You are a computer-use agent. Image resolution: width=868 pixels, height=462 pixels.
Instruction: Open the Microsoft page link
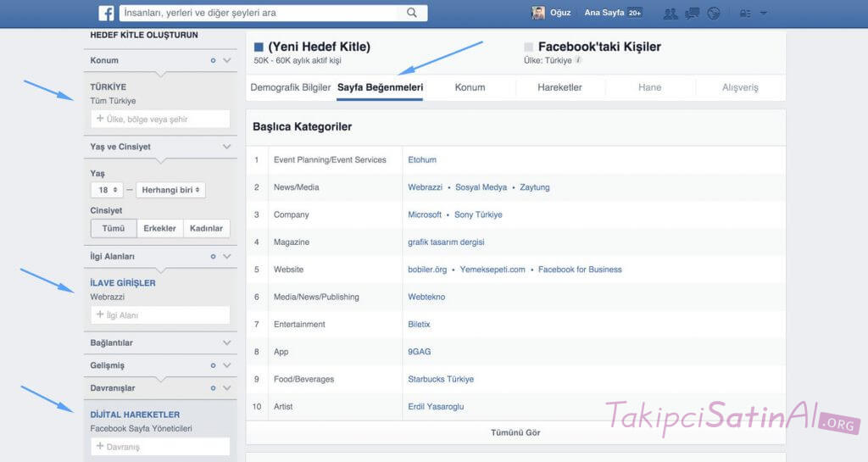tap(425, 214)
